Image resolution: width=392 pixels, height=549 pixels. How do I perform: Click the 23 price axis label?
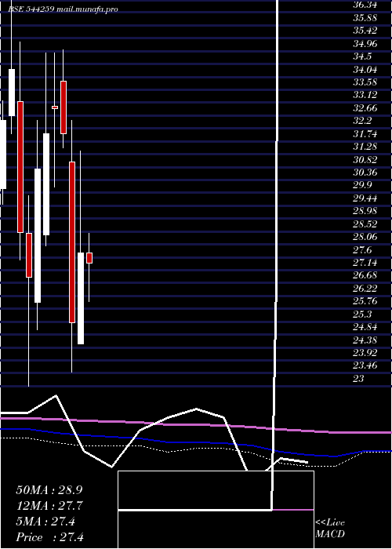359,379
